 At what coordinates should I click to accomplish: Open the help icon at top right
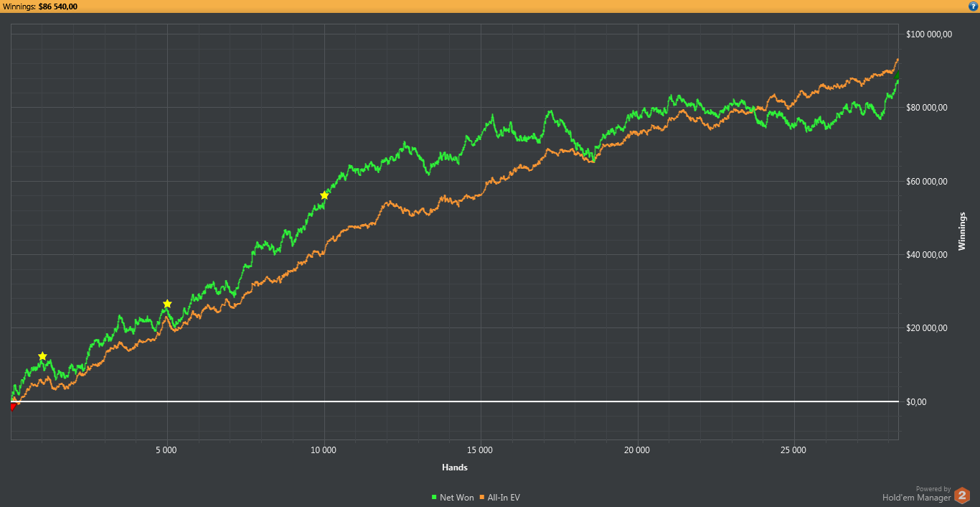tap(973, 6)
